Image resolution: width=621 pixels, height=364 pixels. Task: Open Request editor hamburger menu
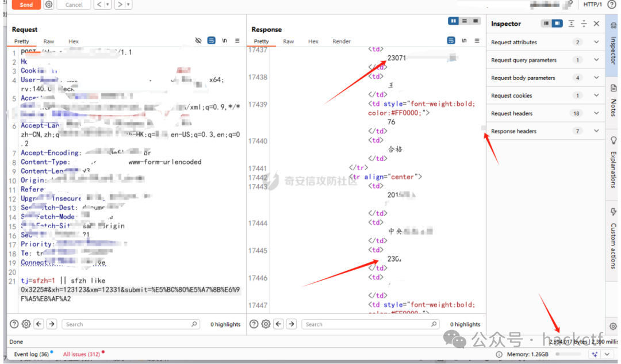tap(237, 40)
